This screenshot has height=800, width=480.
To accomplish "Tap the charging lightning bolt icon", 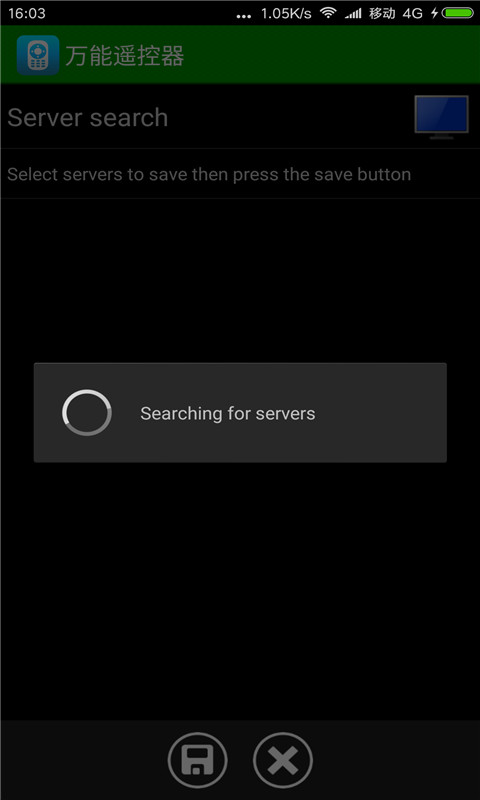I will (435, 13).
